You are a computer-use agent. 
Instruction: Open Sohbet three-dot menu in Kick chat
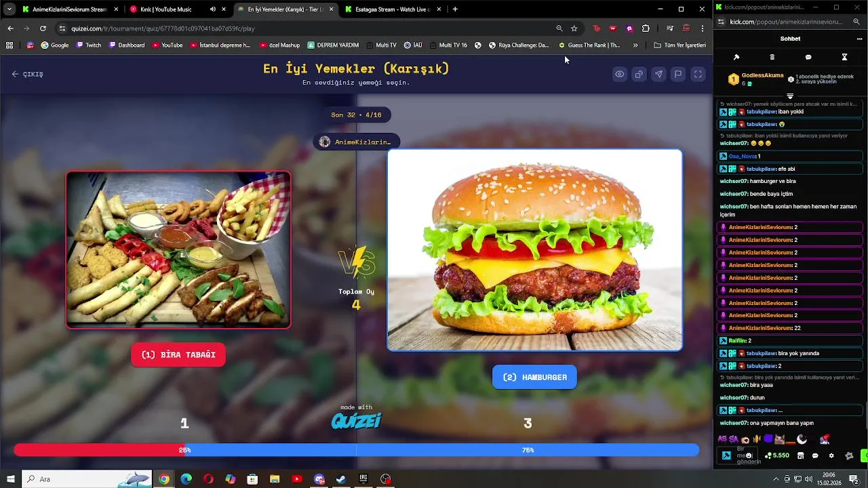click(x=859, y=39)
